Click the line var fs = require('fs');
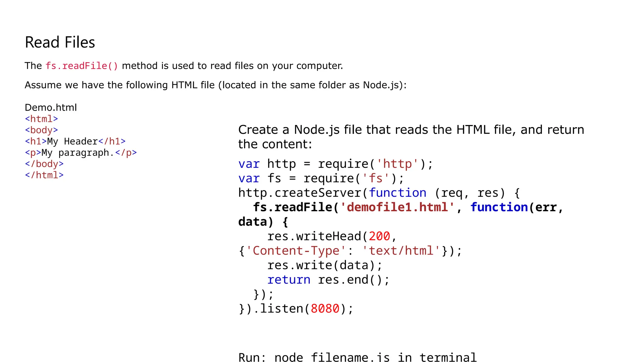Screen dimensions: 644x362 [x=321, y=178]
